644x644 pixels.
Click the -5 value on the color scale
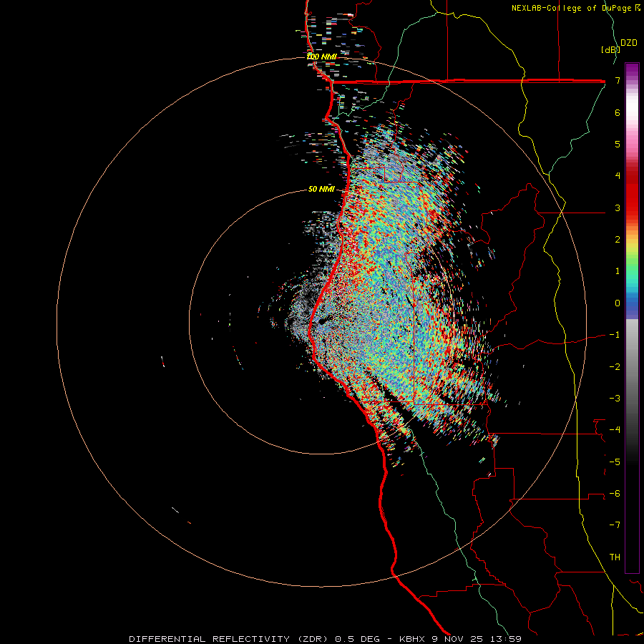[615, 462]
